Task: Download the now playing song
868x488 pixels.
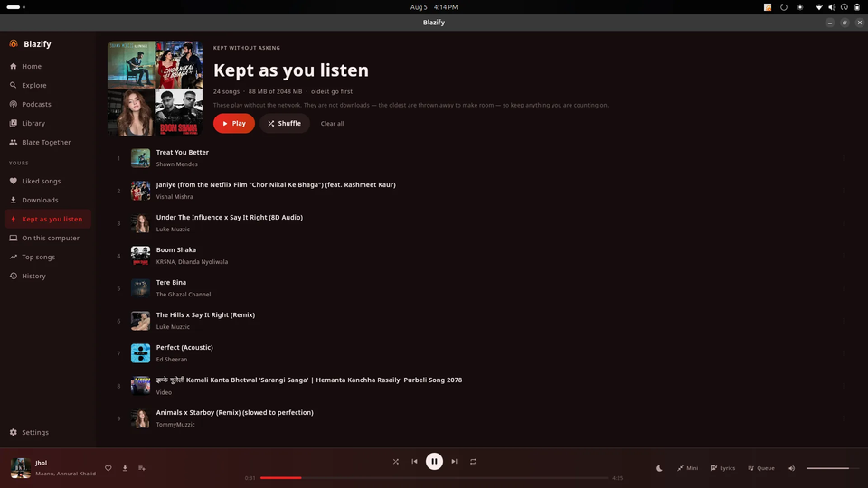Action: click(x=125, y=468)
